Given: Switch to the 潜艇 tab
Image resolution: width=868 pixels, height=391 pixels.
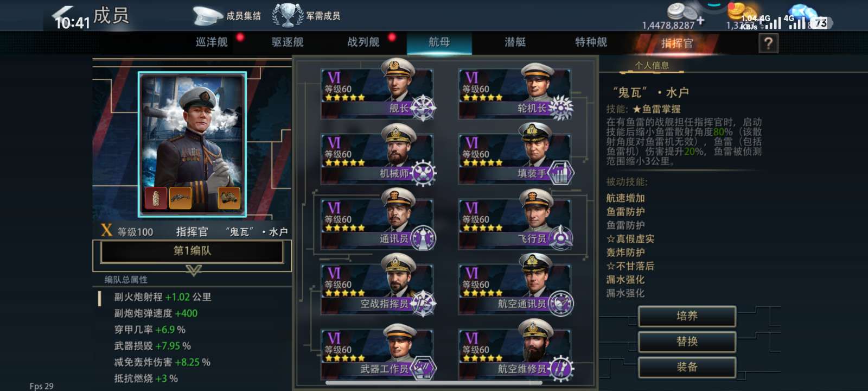Looking at the screenshot, I should pos(515,42).
